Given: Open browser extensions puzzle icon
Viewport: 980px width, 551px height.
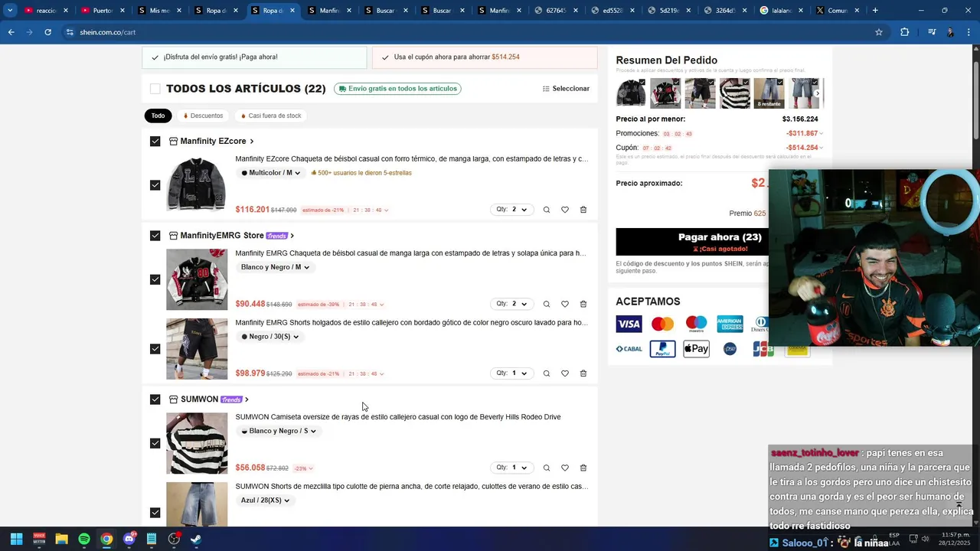Looking at the screenshot, I should point(905,32).
